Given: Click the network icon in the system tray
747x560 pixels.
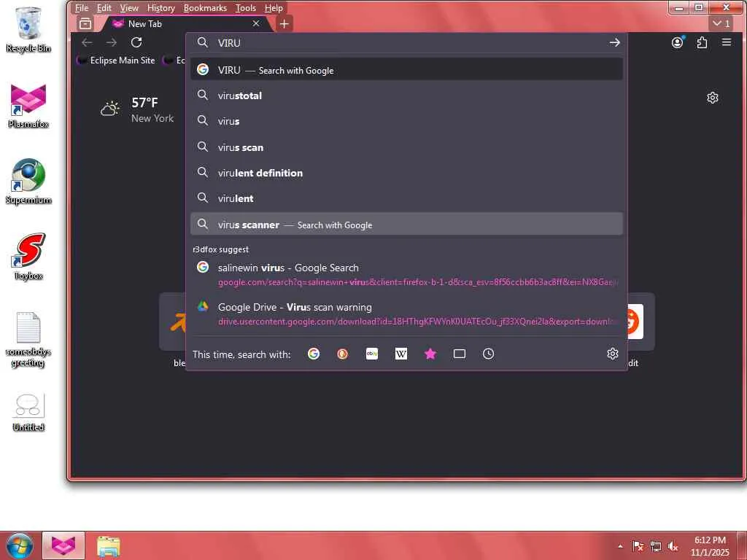Looking at the screenshot, I should coord(656,546).
